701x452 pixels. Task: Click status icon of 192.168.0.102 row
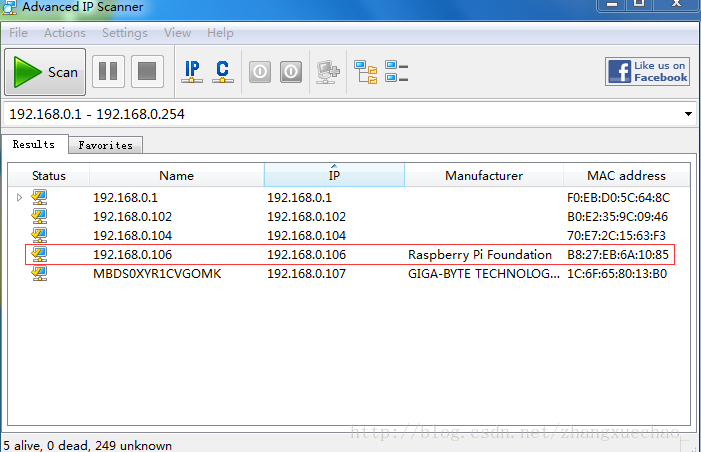(x=39, y=216)
